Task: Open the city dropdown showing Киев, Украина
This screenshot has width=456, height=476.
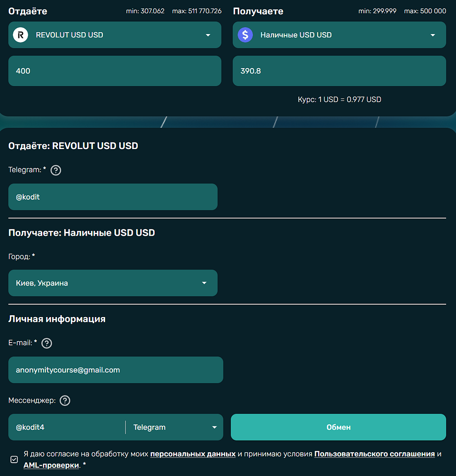Action: coord(113,283)
